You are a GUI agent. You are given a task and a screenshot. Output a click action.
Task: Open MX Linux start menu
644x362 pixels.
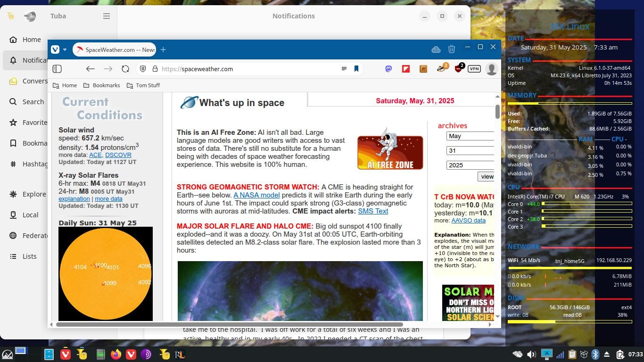coord(7,354)
